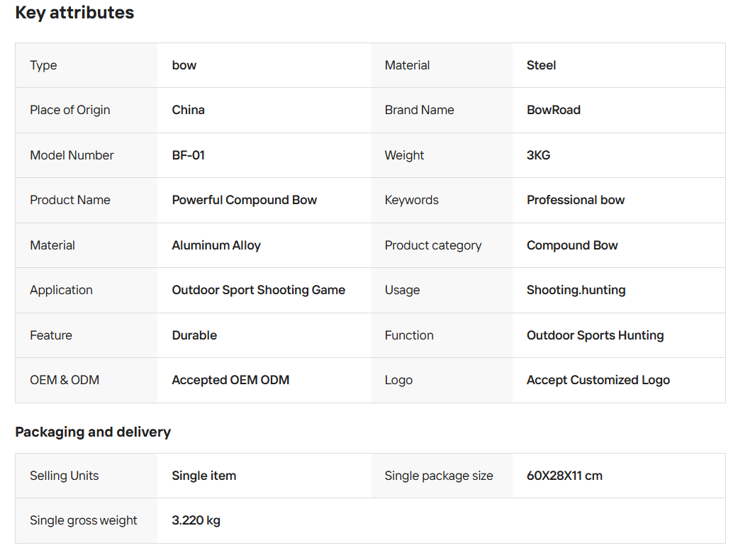743x560 pixels.
Task: Click the Durable feature value
Action: tap(194, 335)
